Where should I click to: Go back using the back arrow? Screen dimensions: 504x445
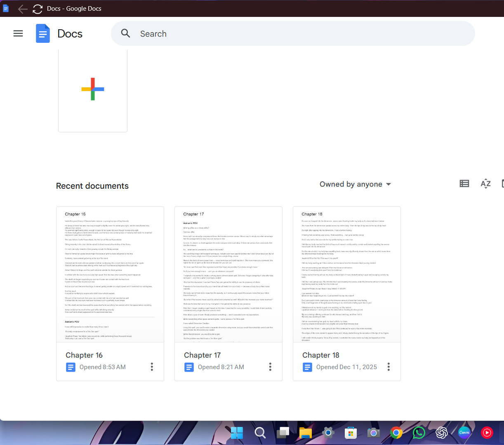tap(23, 9)
